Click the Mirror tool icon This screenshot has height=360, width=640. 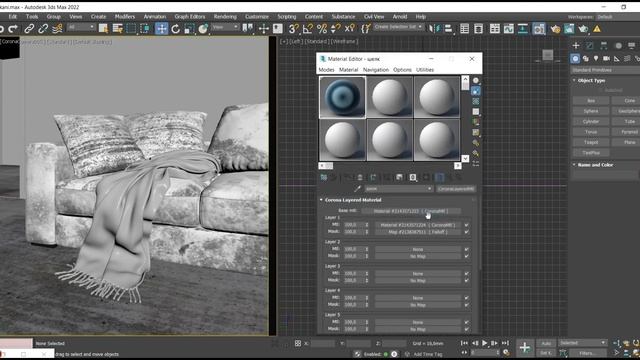(435, 29)
